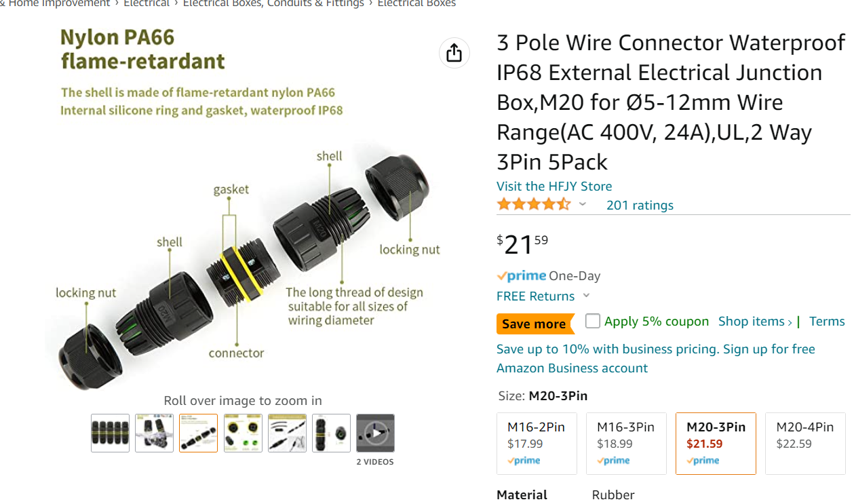Go to Electrical Boxes, Conduits & Fittings breadcrumb
The image size is (854, 504).
[x=273, y=3]
